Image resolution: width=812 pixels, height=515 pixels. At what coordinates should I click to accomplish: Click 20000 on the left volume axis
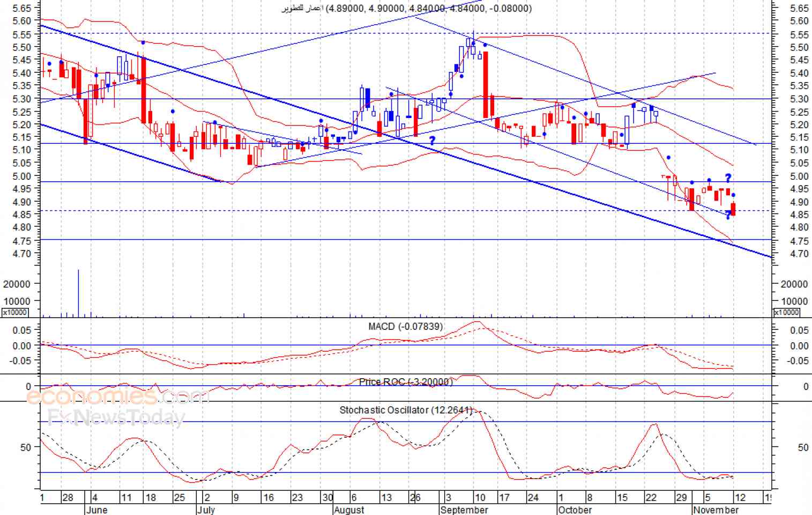tap(17, 284)
